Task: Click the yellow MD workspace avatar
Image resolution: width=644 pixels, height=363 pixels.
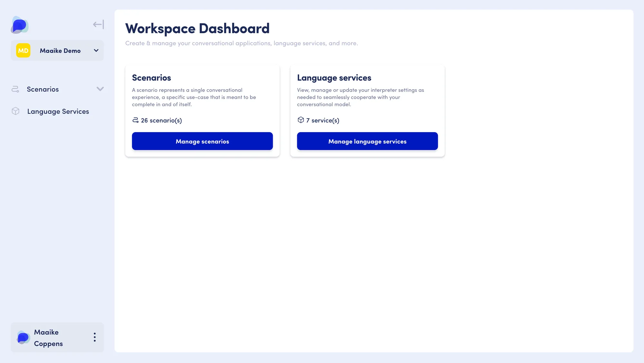Action: 23,51
